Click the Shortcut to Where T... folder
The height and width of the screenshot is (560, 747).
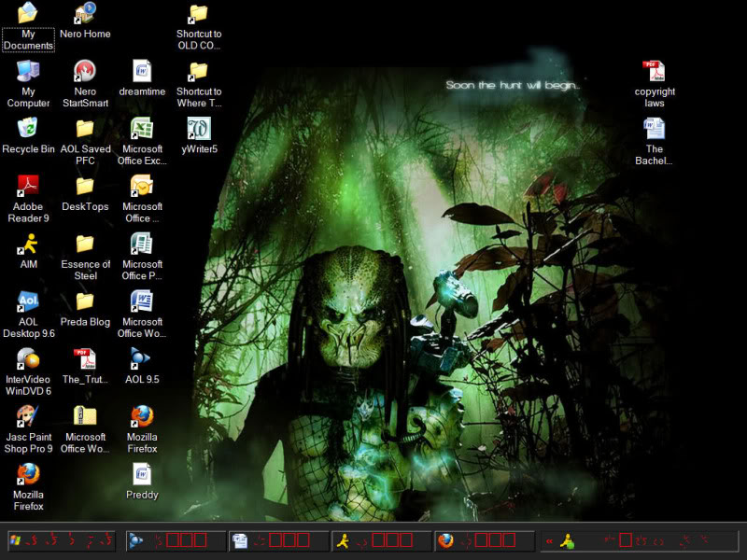pyautogui.click(x=199, y=84)
